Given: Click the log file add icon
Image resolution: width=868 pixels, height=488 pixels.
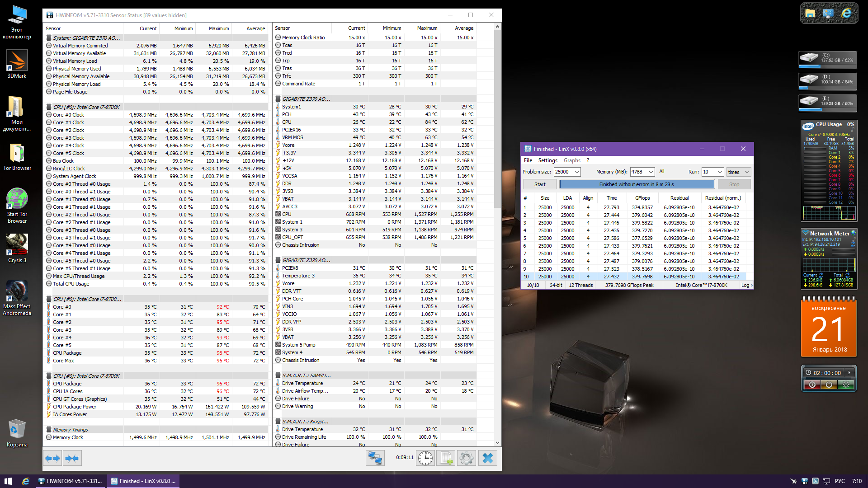Looking at the screenshot, I should tap(446, 458).
